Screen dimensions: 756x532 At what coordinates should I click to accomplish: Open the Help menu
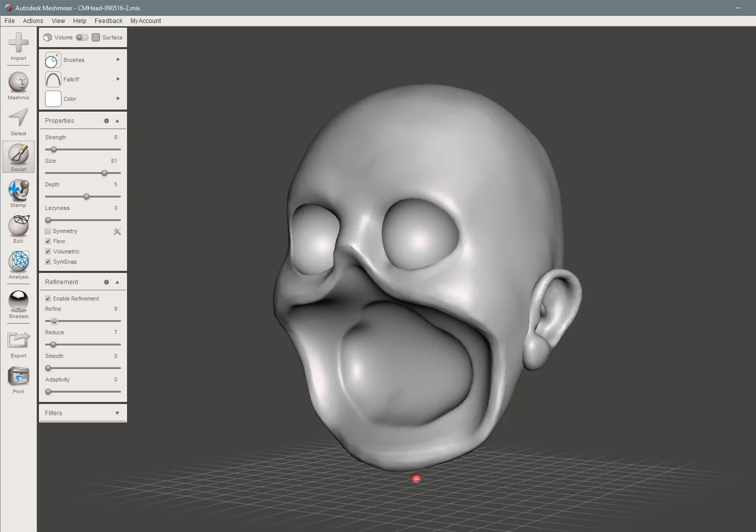click(x=80, y=21)
